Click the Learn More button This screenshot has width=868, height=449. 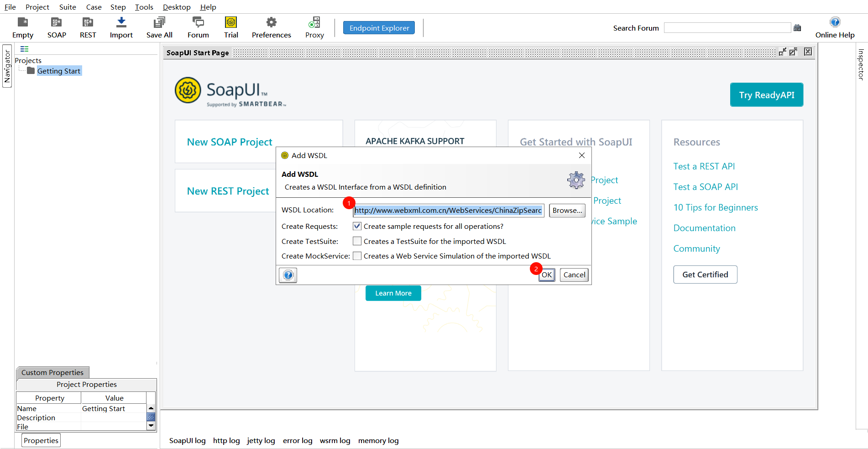(x=393, y=293)
